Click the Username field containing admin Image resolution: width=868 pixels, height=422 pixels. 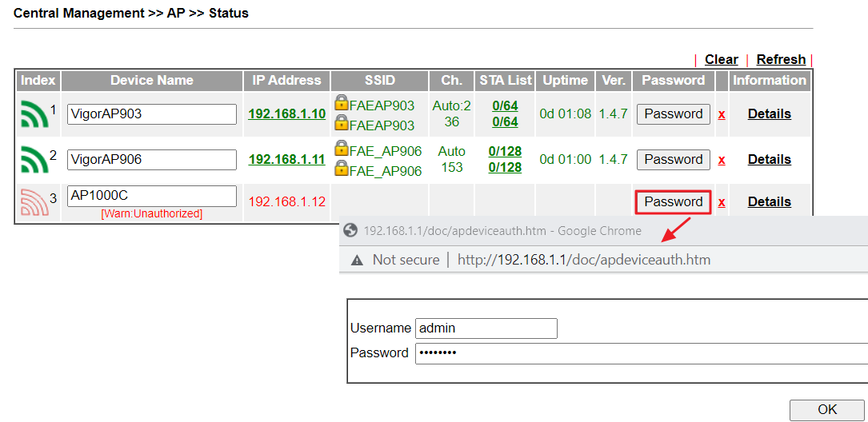point(486,328)
